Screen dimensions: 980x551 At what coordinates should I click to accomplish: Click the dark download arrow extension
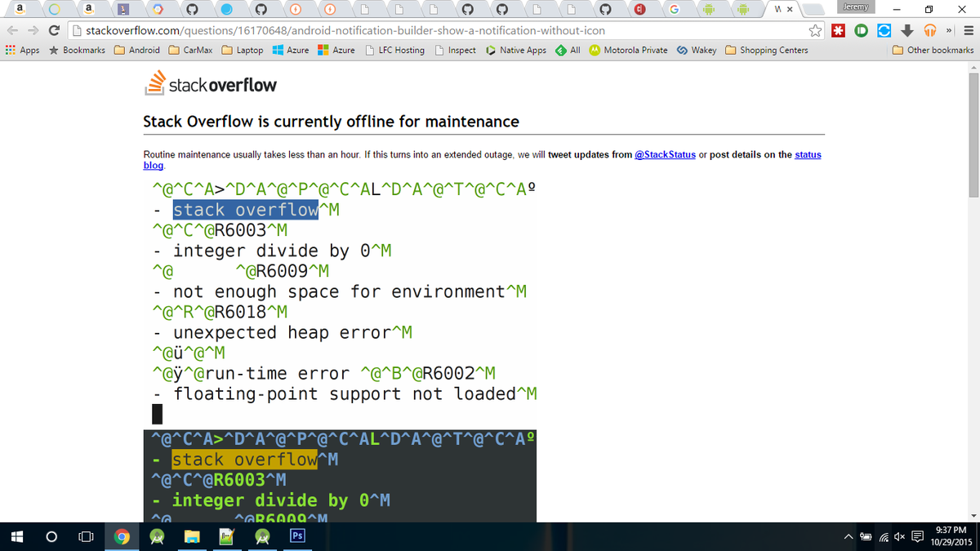[906, 31]
